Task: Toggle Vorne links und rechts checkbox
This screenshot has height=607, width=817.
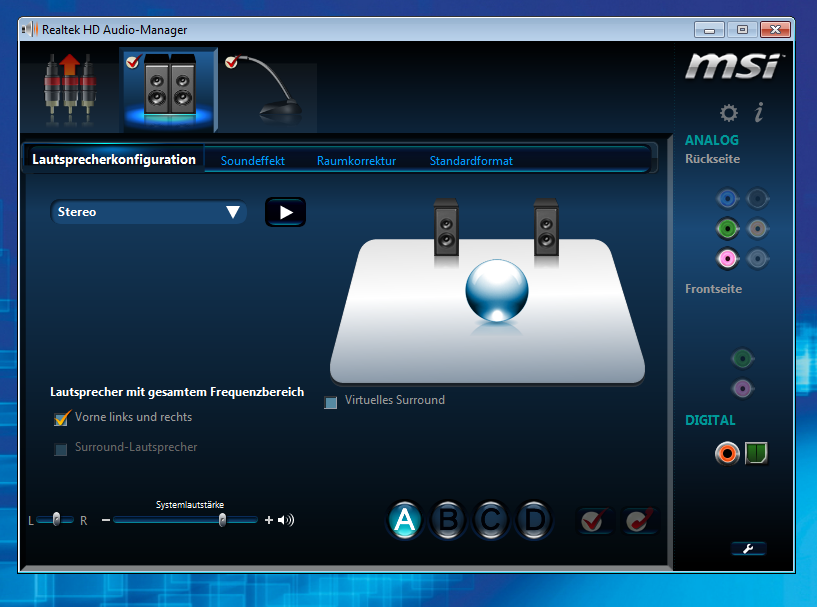Action: tap(61, 418)
